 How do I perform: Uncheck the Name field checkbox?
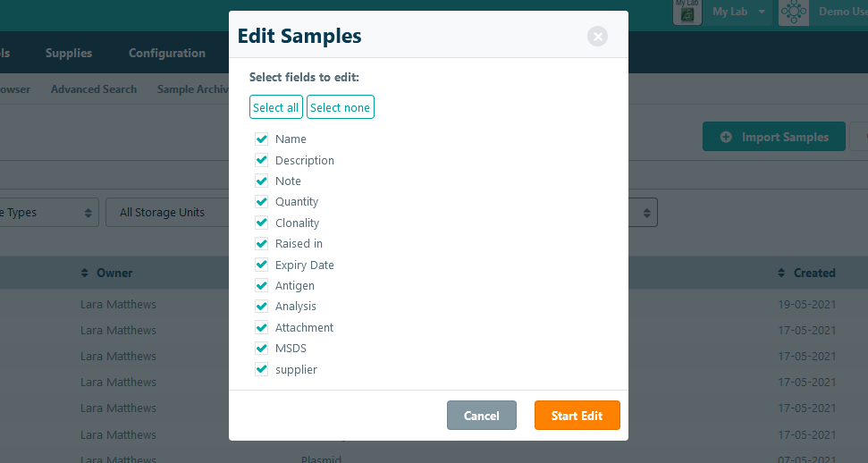(261, 139)
